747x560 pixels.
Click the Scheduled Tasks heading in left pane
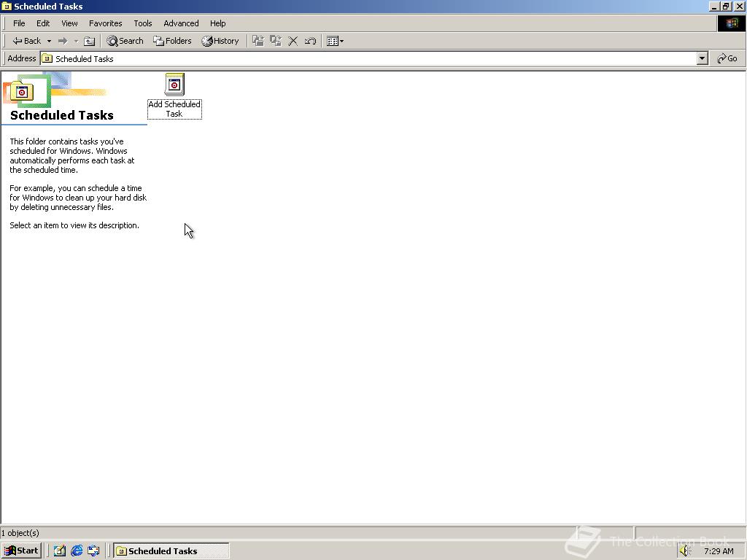point(62,115)
